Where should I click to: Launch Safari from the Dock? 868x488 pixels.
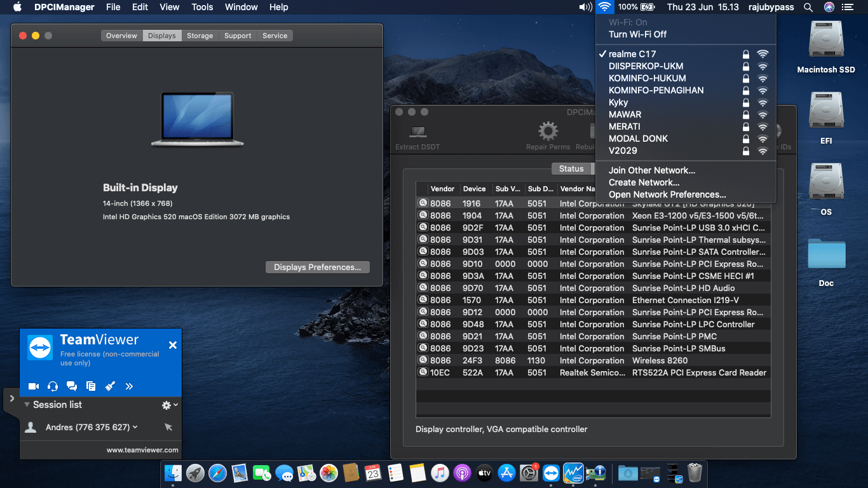pyautogui.click(x=217, y=473)
